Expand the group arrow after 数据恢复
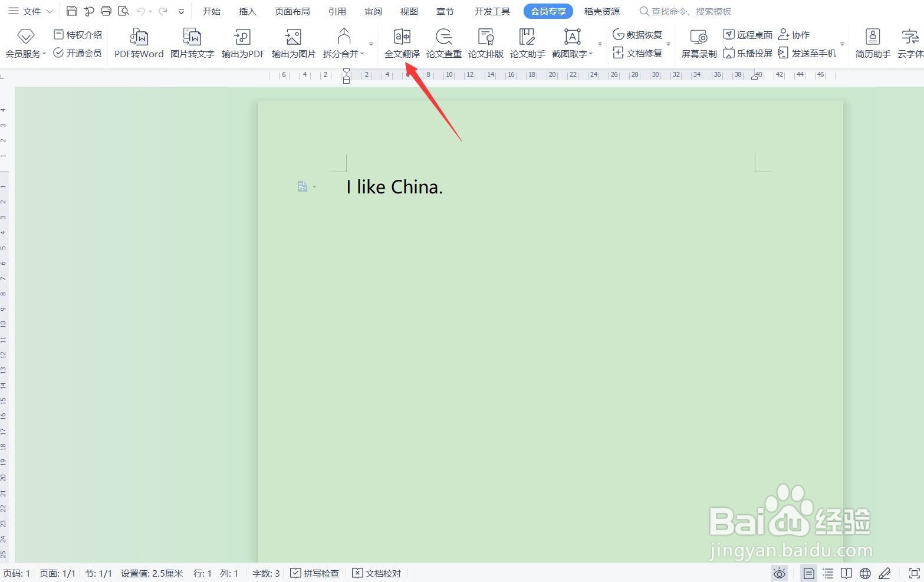Viewport: 924px width, 582px height. point(668,44)
